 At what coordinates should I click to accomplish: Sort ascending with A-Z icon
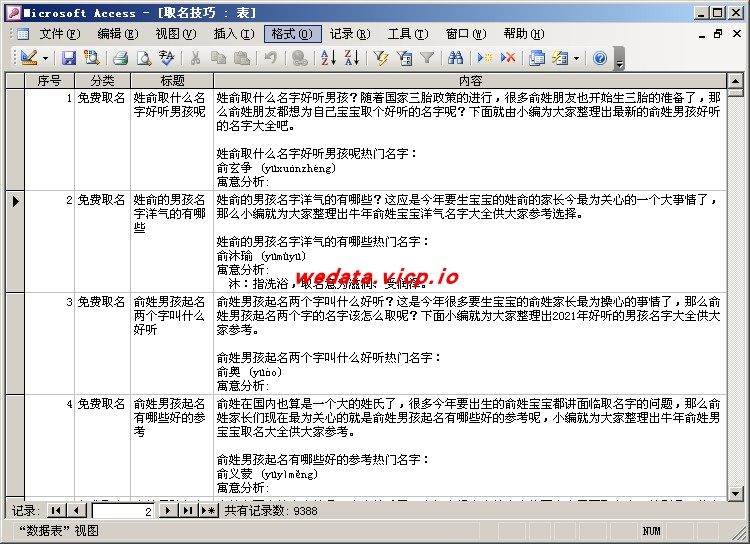click(328, 58)
